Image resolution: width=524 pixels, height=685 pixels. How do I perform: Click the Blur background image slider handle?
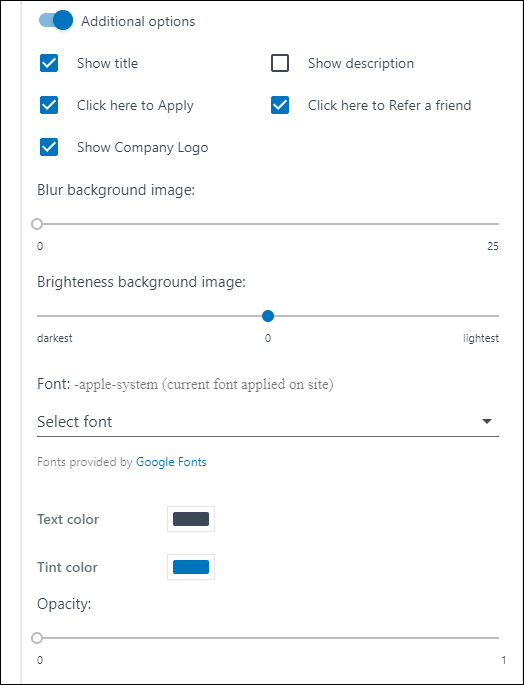pos(37,224)
